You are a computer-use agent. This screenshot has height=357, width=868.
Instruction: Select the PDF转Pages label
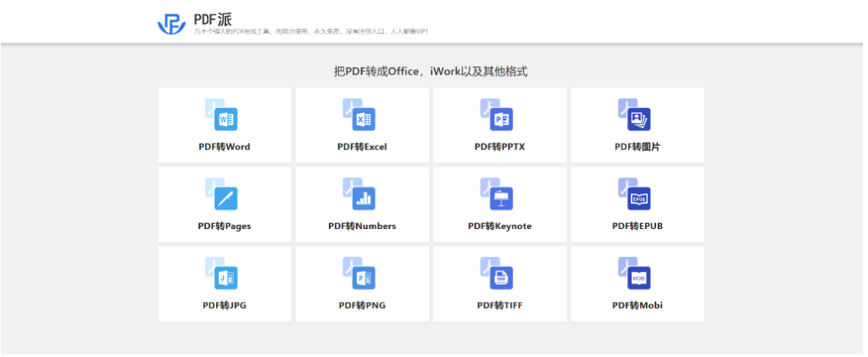click(224, 226)
